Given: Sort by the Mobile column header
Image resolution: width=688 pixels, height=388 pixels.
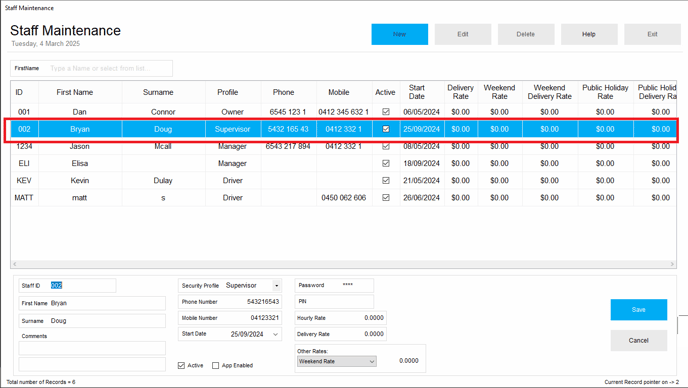Looking at the screenshot, I should tap(344, 92).
